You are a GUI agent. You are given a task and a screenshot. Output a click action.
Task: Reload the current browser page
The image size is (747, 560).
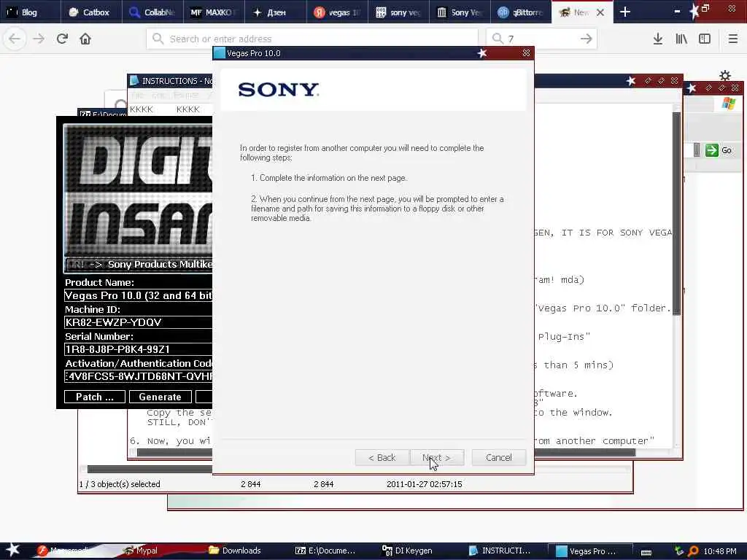coord(62,39)
